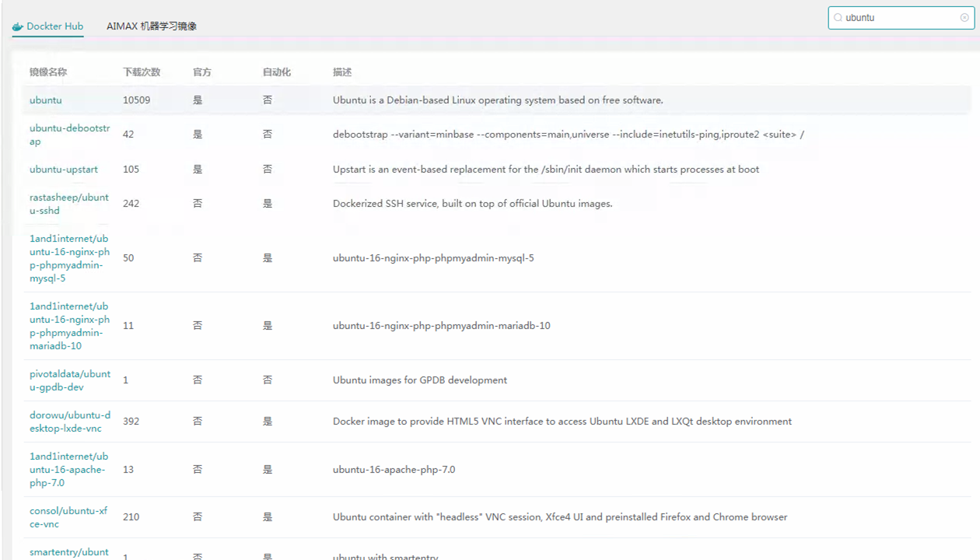Open the 1and1internet phpmyadmin-mariadb-10 image link

tap(69, 326)
